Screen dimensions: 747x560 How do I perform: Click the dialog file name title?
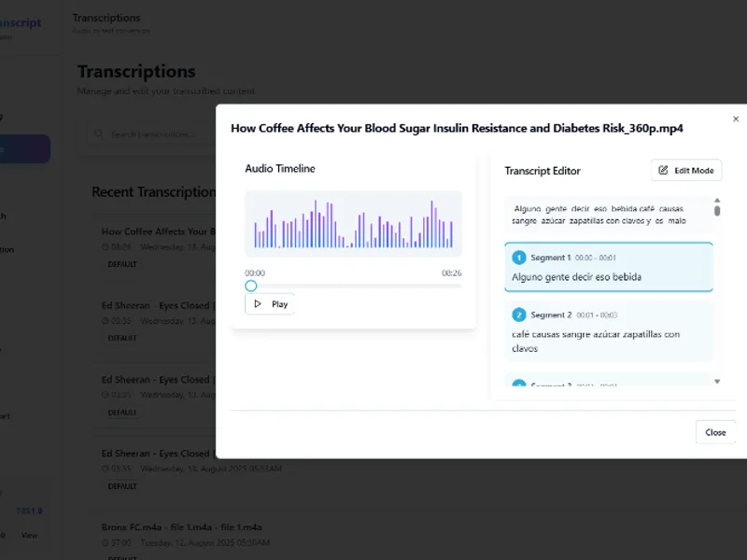(457, 128)
